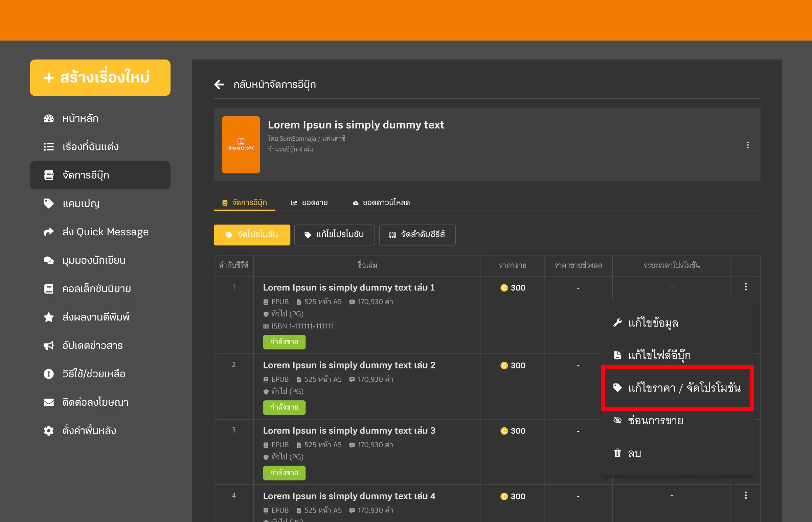This screenshot has height=522, width=812.
Task: Click the envelope icon beside ติดต่อลงโฆษณา
Action: (x=49, y=402)
